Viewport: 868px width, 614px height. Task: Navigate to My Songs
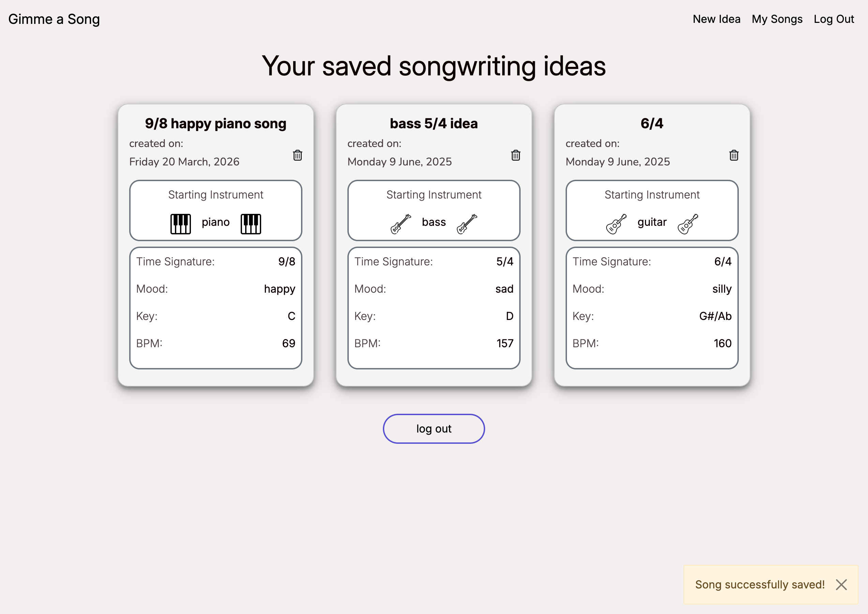777,19
